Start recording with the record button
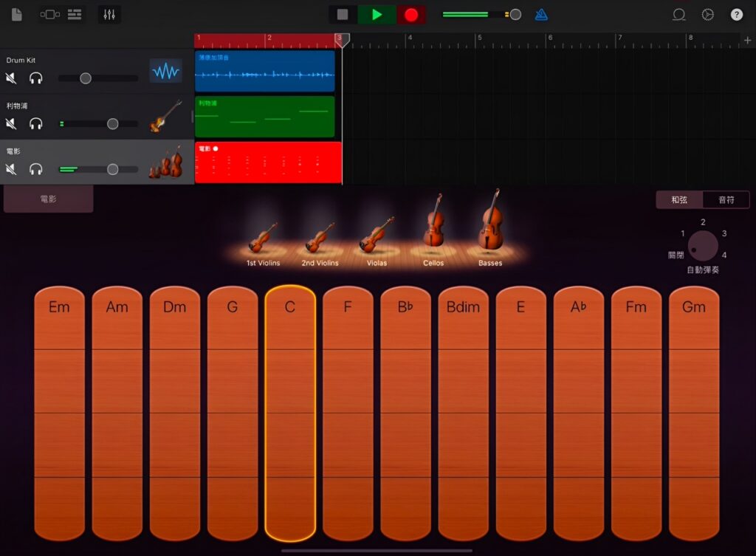This screenshot has width=756, height=556. coord(411,15)
